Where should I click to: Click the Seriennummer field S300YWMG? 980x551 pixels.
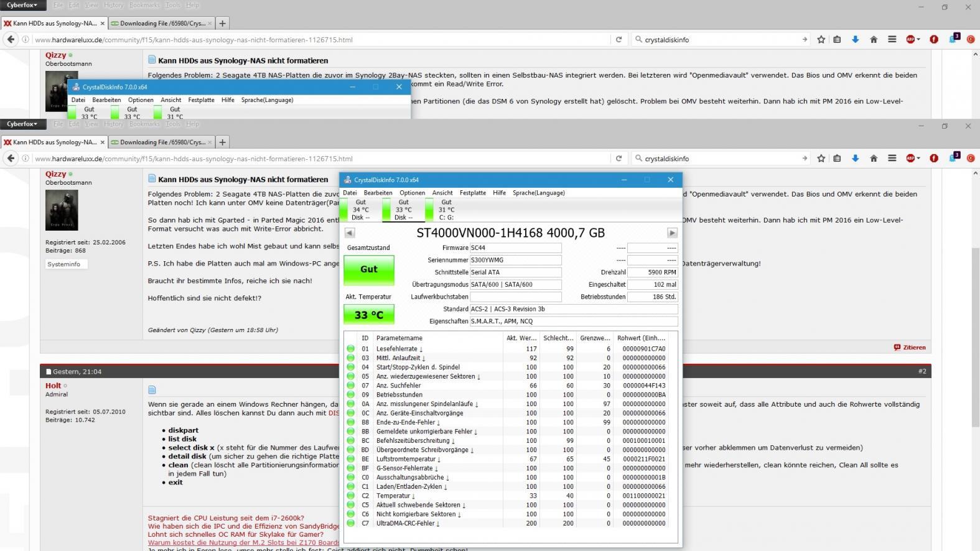[x=516, y=260]
